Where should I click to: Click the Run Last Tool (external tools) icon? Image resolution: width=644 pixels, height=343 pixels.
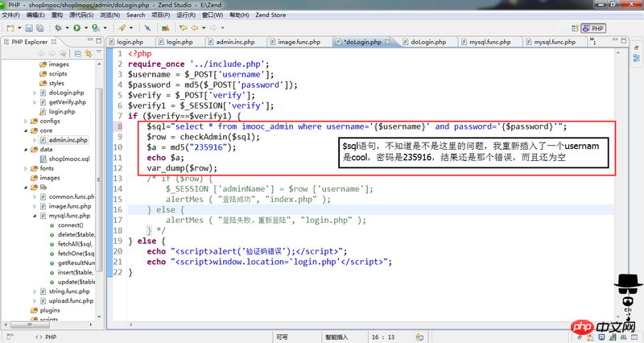[96, 28]
